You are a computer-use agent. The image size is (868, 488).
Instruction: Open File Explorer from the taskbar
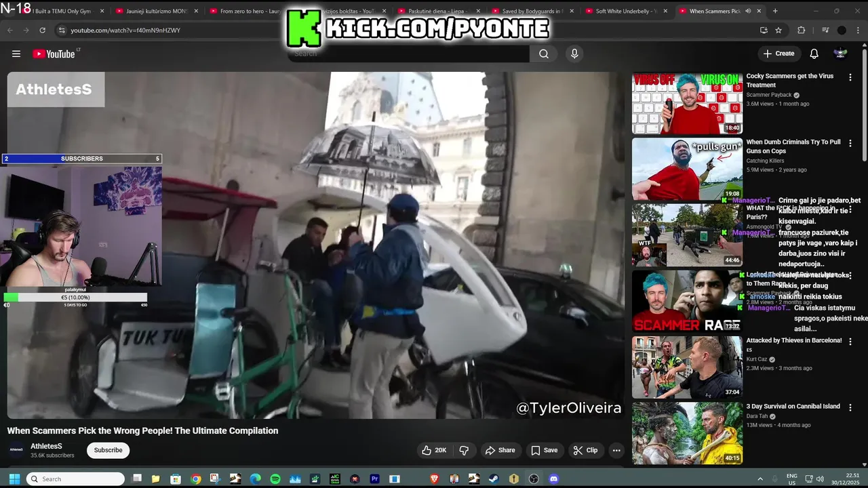pyautogui.click(x=155, y=479)
